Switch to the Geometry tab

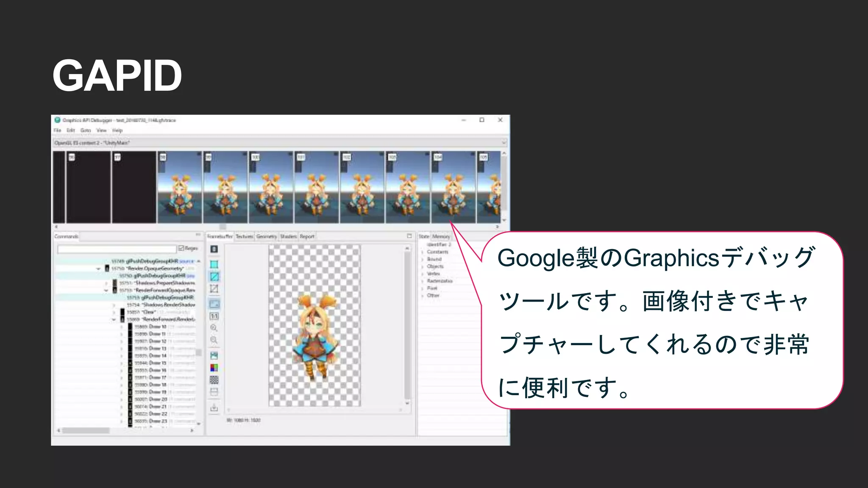pos(267,236)
